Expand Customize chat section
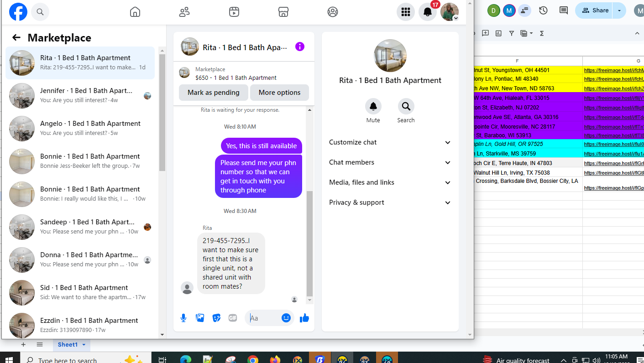This screenshot has width=644, height=363. (390, 142)
